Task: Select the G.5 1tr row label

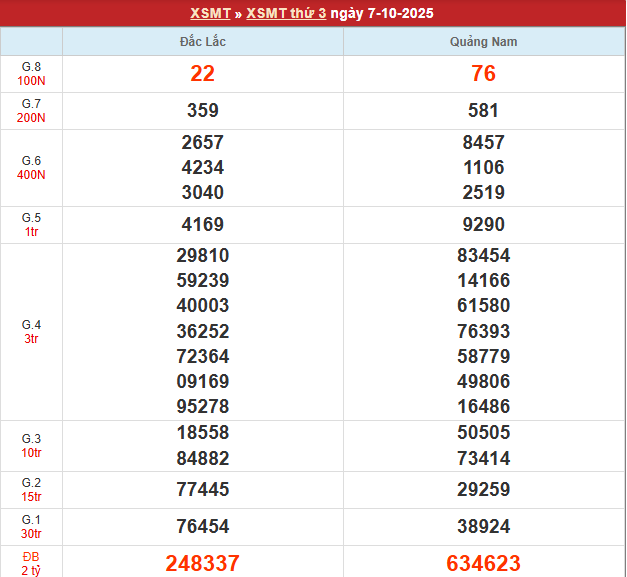Action: [x=32, y=225]
